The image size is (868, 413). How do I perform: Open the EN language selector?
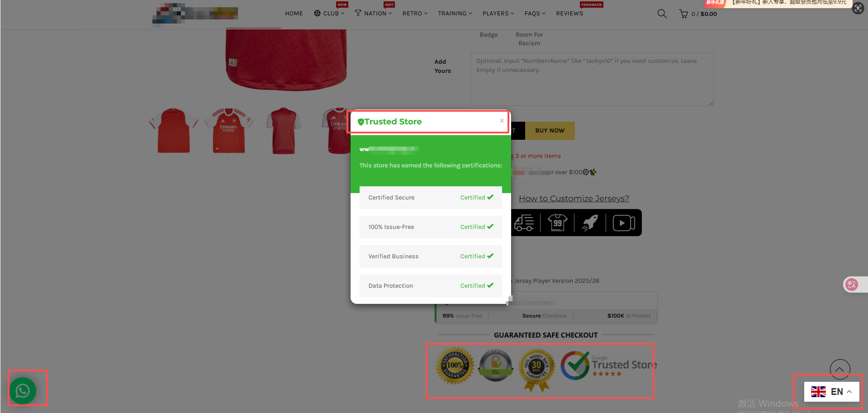point(831,392)
